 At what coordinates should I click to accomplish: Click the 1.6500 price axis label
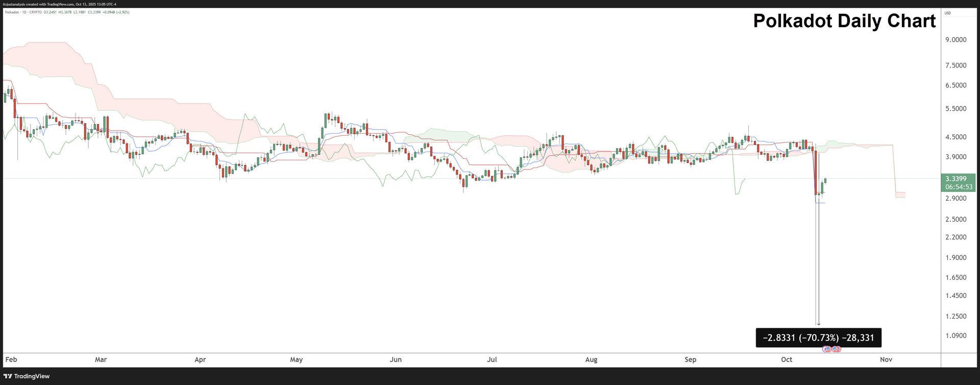[x=955, y=277]
